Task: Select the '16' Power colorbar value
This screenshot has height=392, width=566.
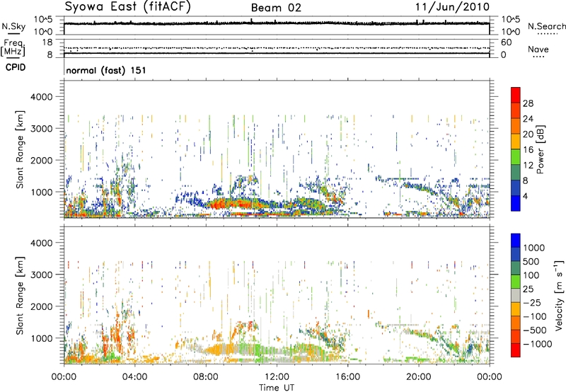Action: click(528, 150)
